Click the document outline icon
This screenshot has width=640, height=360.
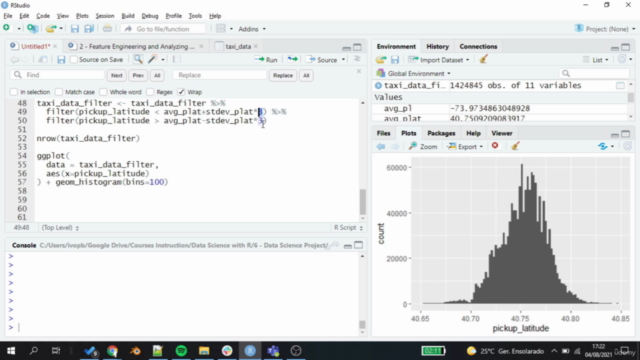click(357, 59)
